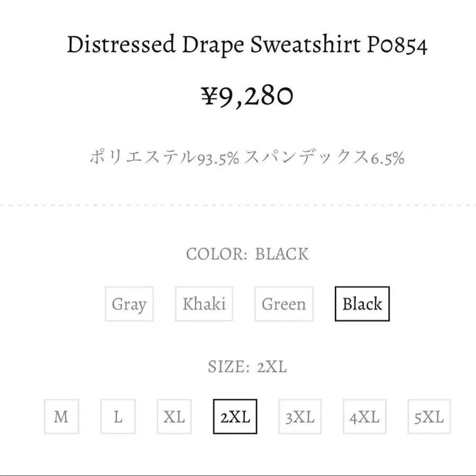The image size is (476, 476).
Task: Pick the Green color option
Action: click(x=283, y=304)
